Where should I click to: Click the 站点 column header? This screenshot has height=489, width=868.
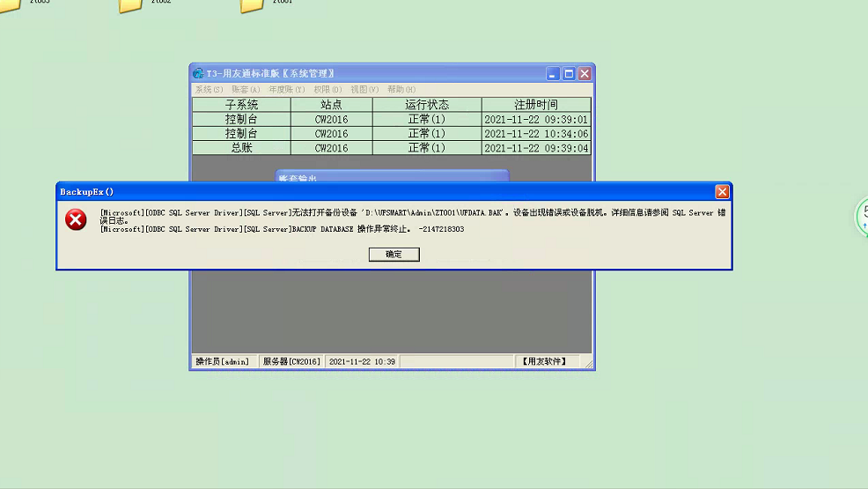tap(331, 105)
